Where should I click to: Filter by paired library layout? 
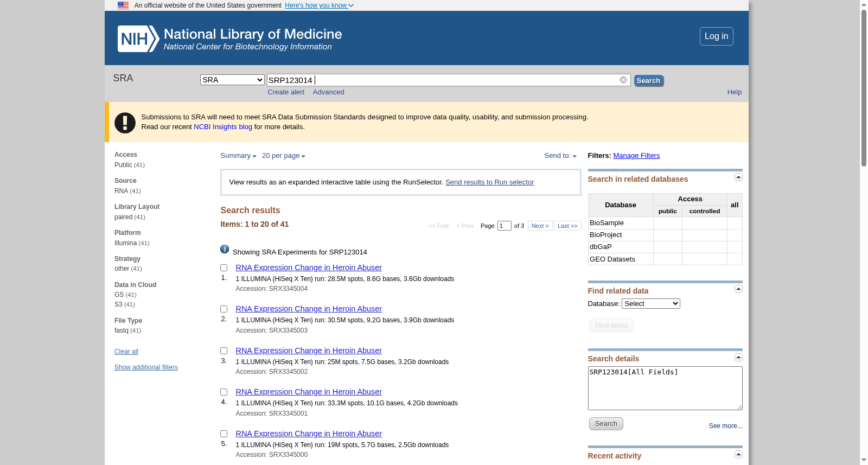pos(123,217)
